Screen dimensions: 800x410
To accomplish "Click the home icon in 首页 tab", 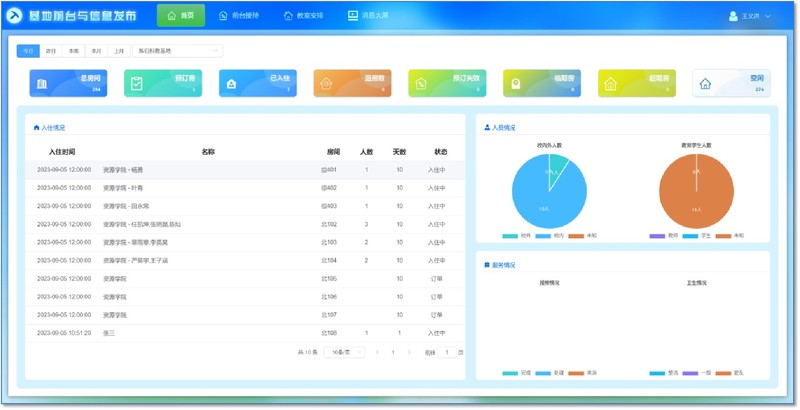I will coord(171,15).
